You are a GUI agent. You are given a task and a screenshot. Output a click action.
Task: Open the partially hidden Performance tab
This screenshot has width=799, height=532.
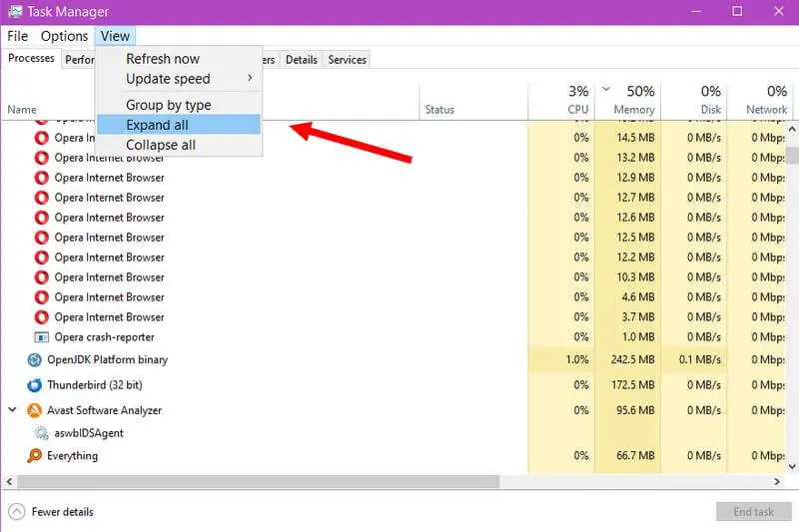[79, 60]
